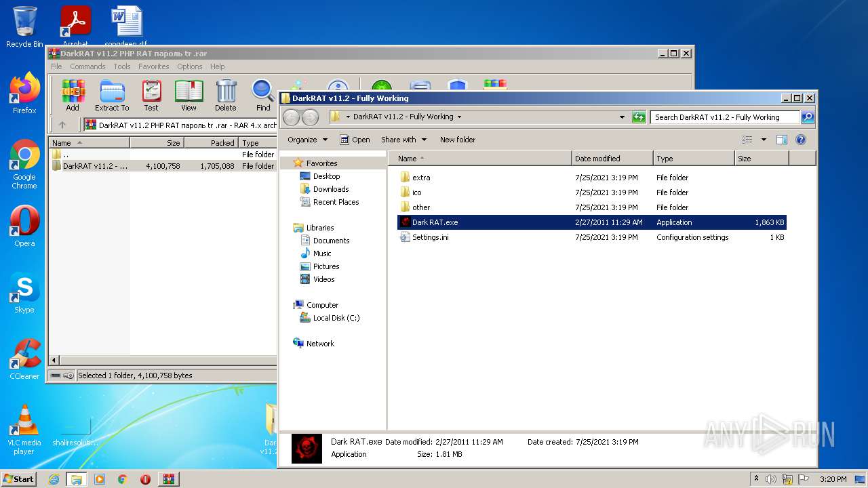
Task: Open Firefox desktop shortcut
Action: [x=24, y=94]
